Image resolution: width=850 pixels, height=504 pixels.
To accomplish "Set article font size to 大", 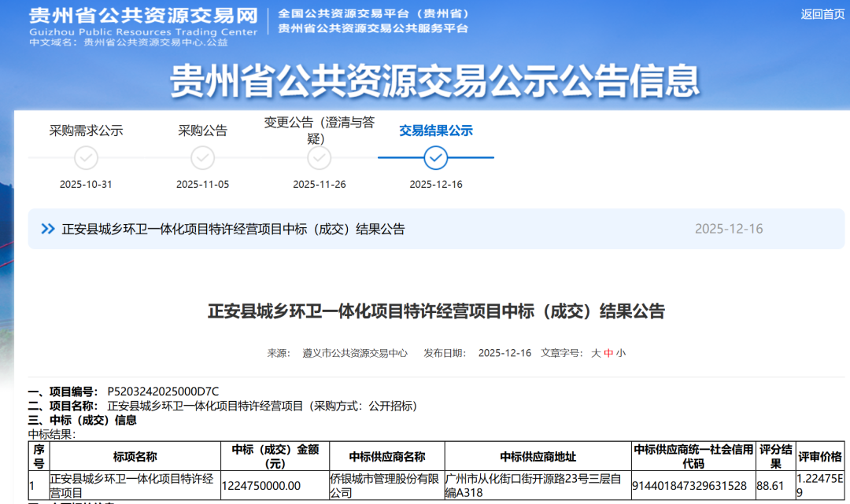I will (596, 353).
